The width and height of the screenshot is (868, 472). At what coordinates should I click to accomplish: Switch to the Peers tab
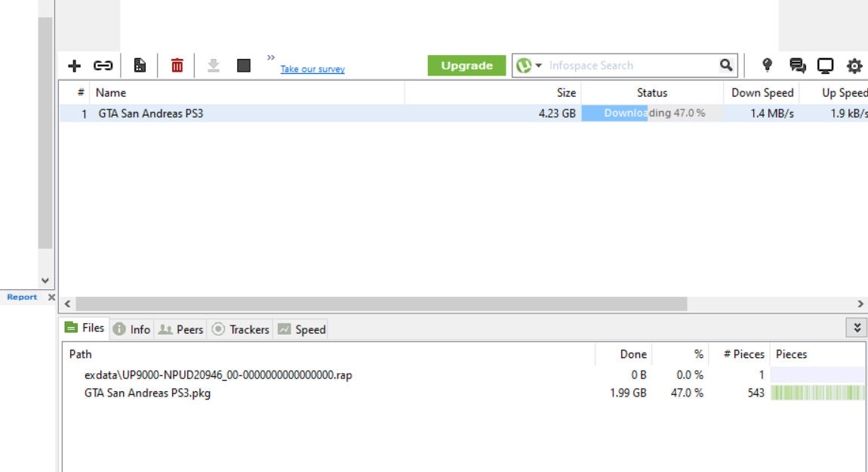tap(180, 329)
